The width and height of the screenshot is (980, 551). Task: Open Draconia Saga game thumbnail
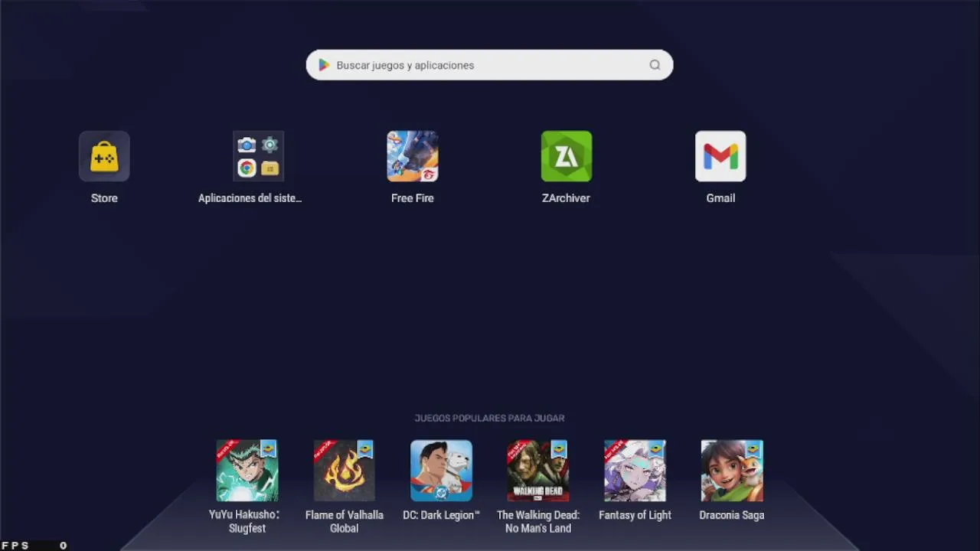coord(732,471)
